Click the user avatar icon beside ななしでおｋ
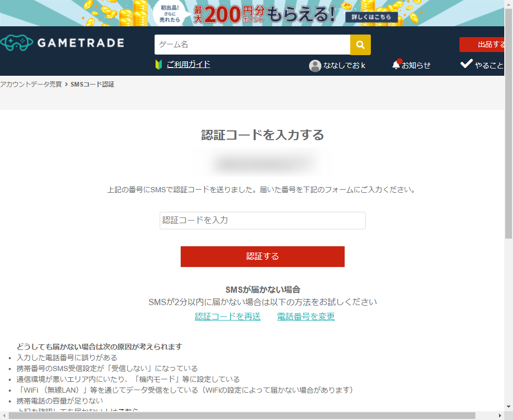This screenshot has width=513, height=420. point(315,65)
